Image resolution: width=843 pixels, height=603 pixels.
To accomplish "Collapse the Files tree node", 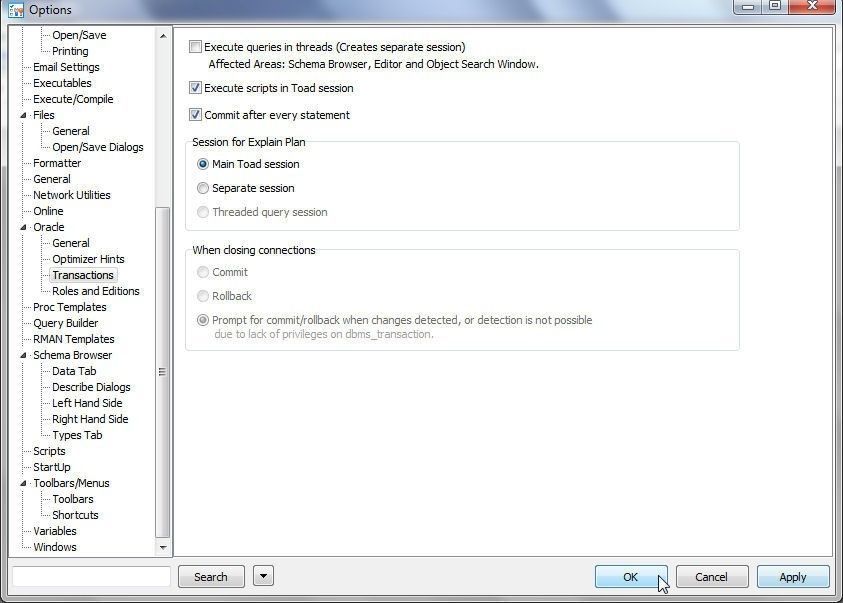I will 23,115.
